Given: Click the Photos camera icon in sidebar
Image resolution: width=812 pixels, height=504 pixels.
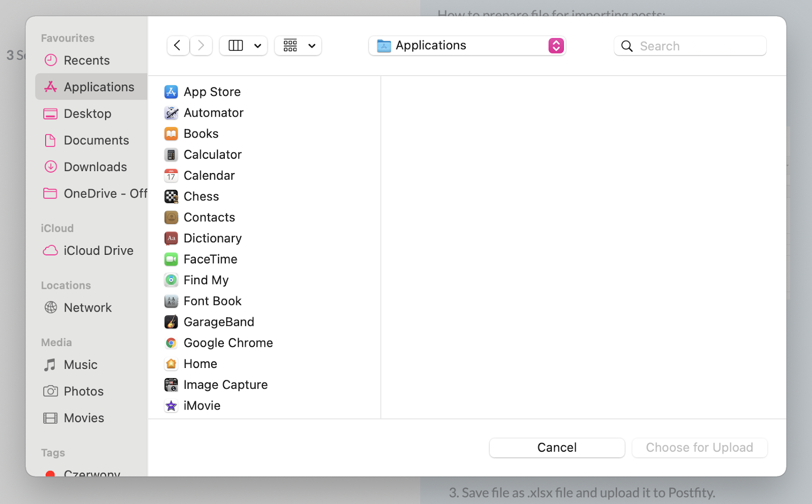Looking at the screenshot, I should tap(50, 391).
